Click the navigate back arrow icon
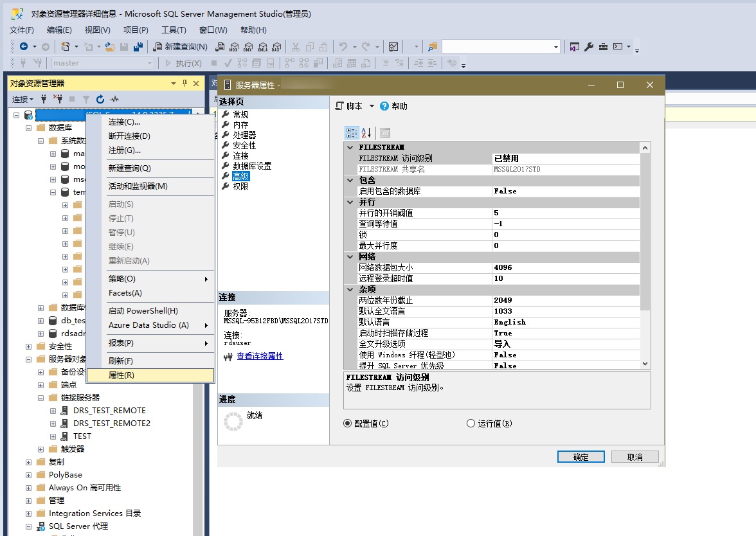This screenshot has height=536, width=756. (x=24, y=46)
